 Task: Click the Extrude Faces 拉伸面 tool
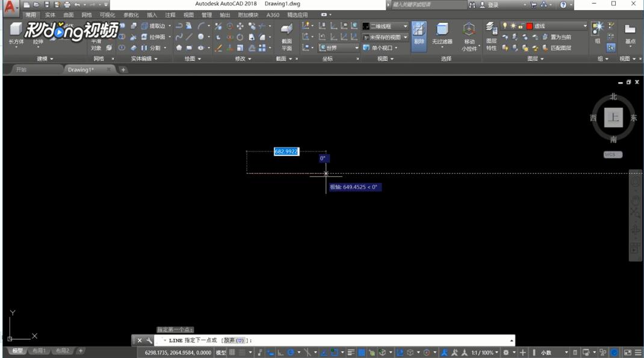point(153,37)
